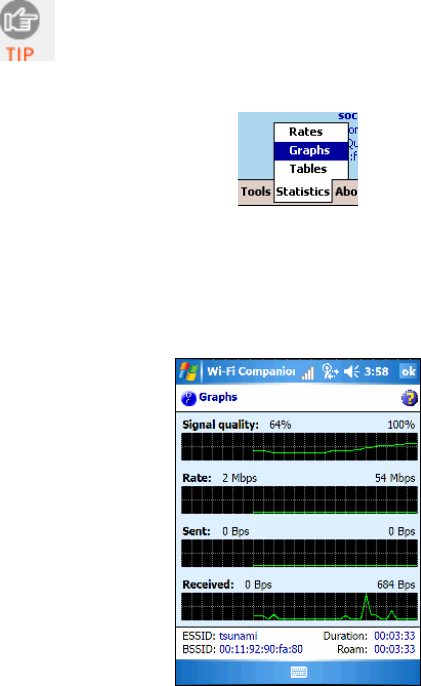Click the 3:58 clock in title bar

[x=376, y=372]
